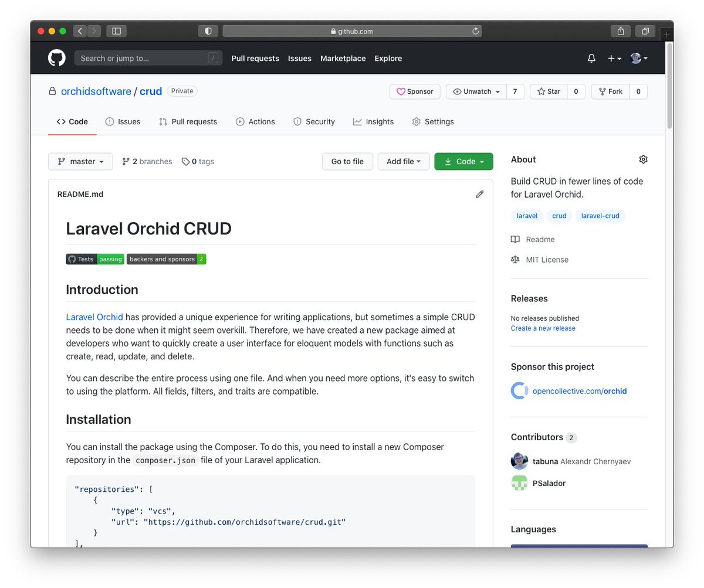704x588 pixels.
Task: View the 2 branches link
Action: pos(147,161)
